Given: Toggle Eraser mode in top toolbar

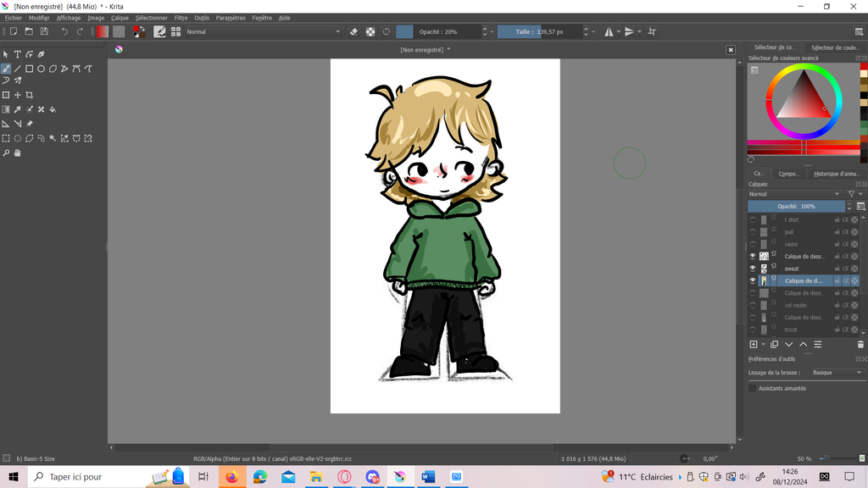Looking at the screenshot, I should coord(354,31).
